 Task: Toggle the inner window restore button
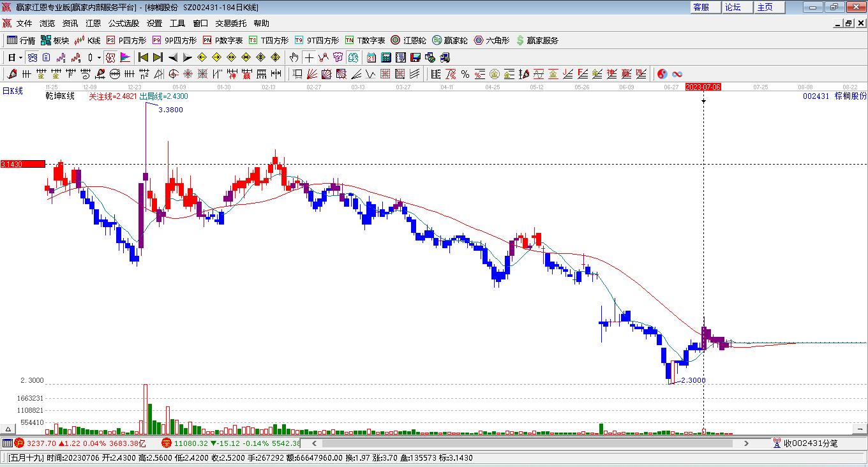coord(848,24)
